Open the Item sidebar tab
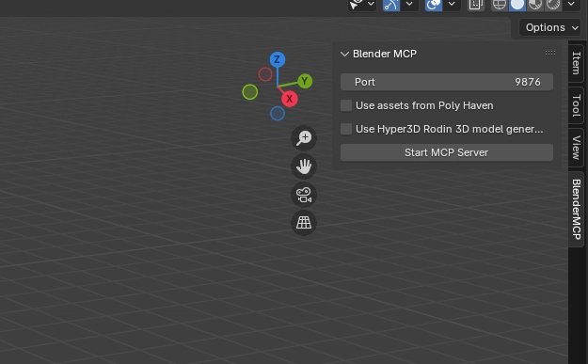Image resolution: width=588 pixels, height=364 pixels. (576, 63)
